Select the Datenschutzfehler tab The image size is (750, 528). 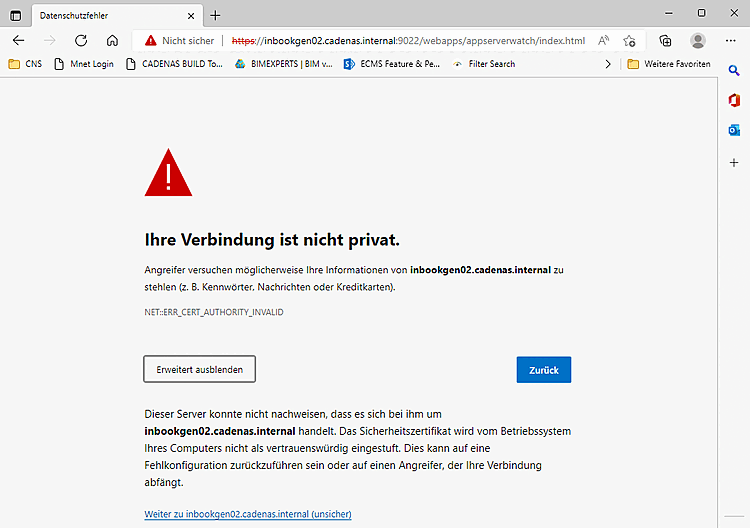(110, 15)
